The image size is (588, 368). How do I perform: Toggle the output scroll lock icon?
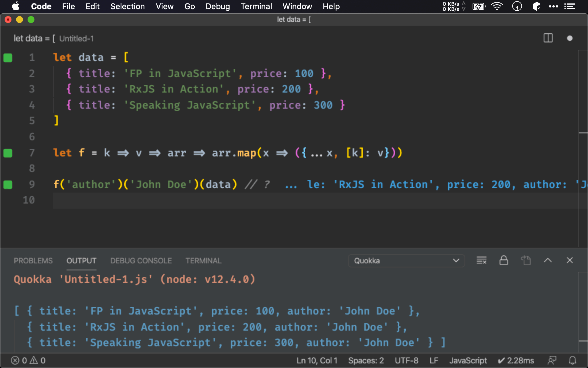click(x=504, y=260)
